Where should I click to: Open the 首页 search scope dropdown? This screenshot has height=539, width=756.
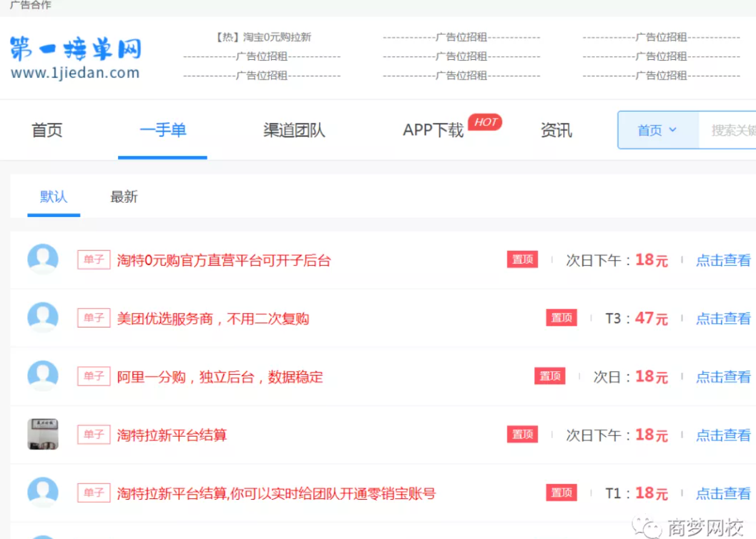[657, 130]
